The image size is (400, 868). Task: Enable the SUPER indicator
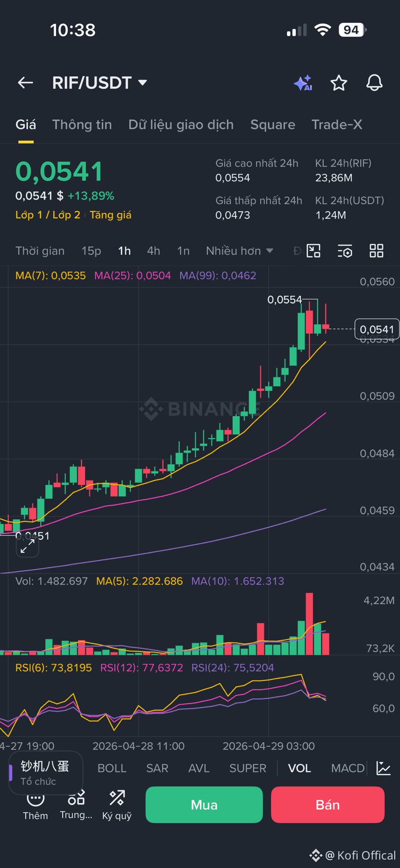[248, 768]
